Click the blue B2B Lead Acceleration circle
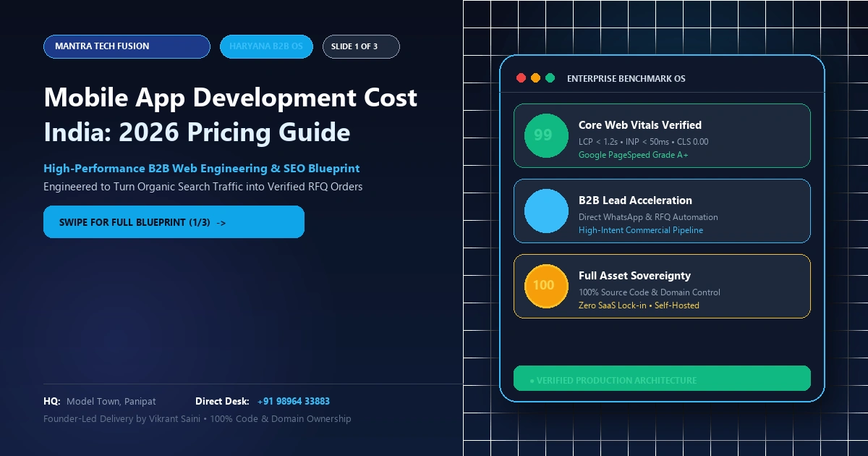Screen dimensions: 868x456 tap(546, 211)
